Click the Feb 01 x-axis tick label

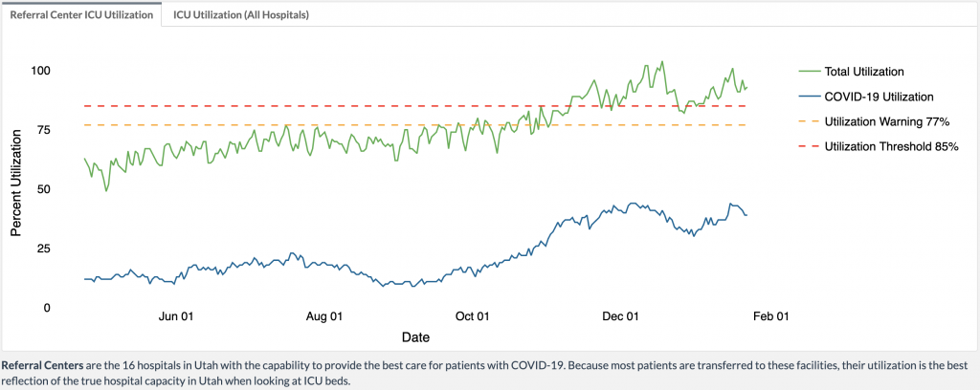(x=770, y=316)
